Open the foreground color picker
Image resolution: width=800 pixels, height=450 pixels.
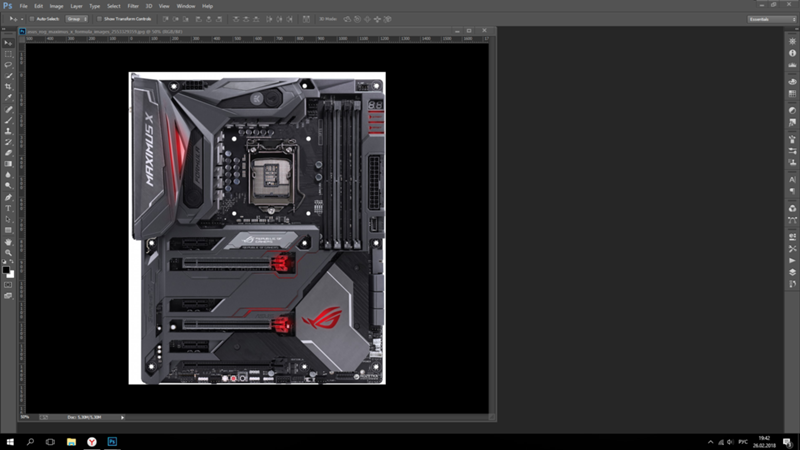(6, 269)
